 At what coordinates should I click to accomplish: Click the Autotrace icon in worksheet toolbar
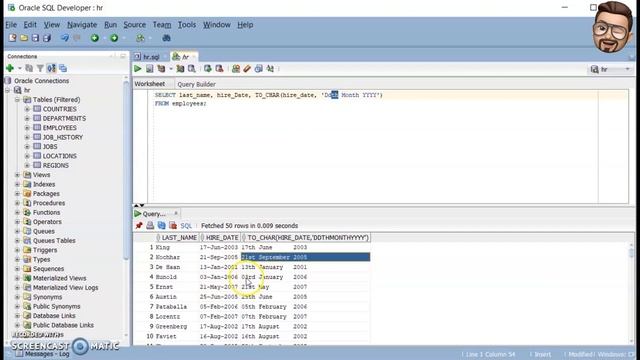coord(180,69)
